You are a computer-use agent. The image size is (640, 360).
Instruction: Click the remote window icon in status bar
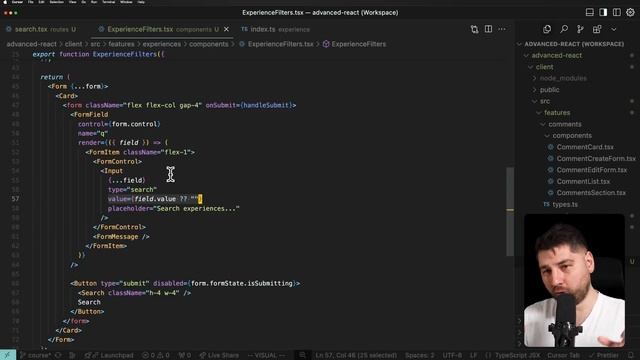coord(8,355)
